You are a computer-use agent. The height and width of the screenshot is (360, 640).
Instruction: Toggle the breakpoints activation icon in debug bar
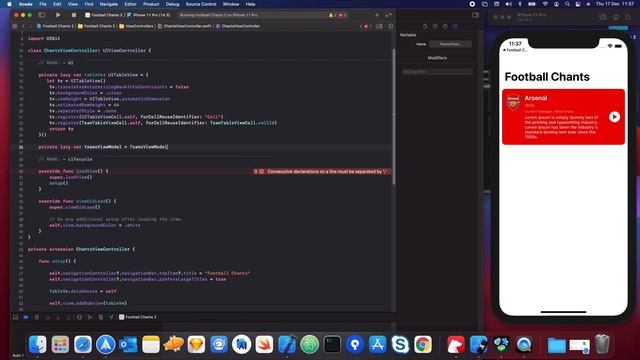pyautogui.click(x=26, y=317)
